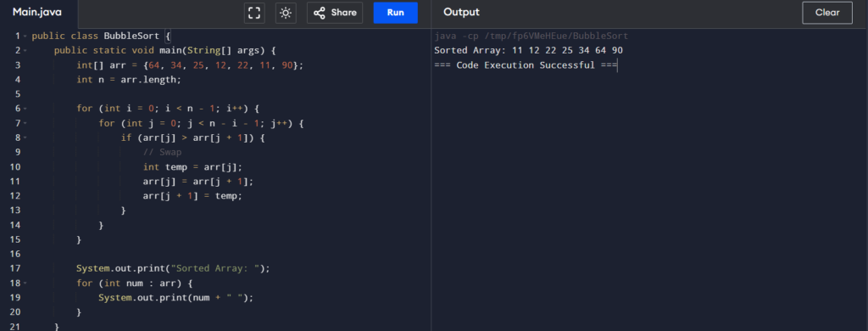The height and width of the screenshot is (331, 868).
Task: Collapse the for-each loop fold arrow on line 18
Action: (25, 283)
